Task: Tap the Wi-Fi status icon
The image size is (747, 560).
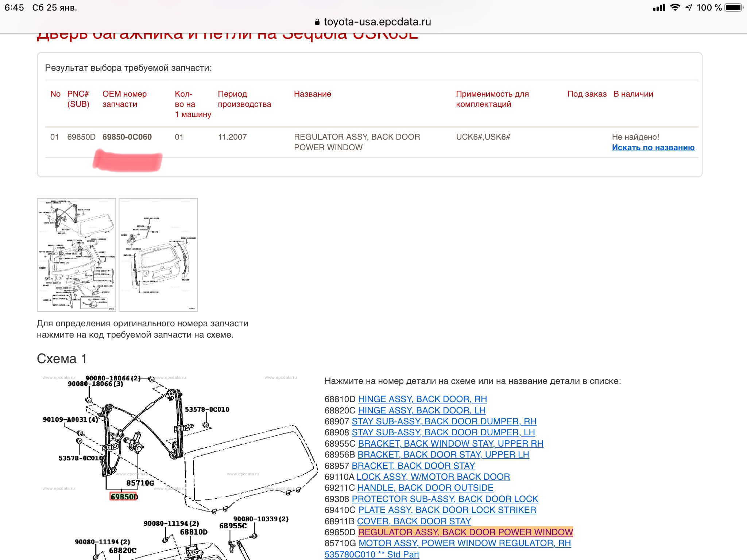Action: tap(675, 8)
